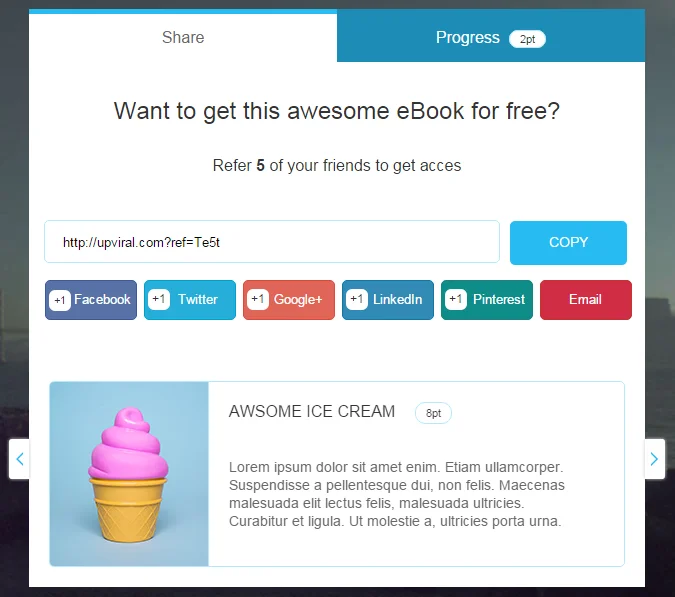Click the +1 badge on Google+ button
Screen dimensions: 675x597
coord(258,299)
